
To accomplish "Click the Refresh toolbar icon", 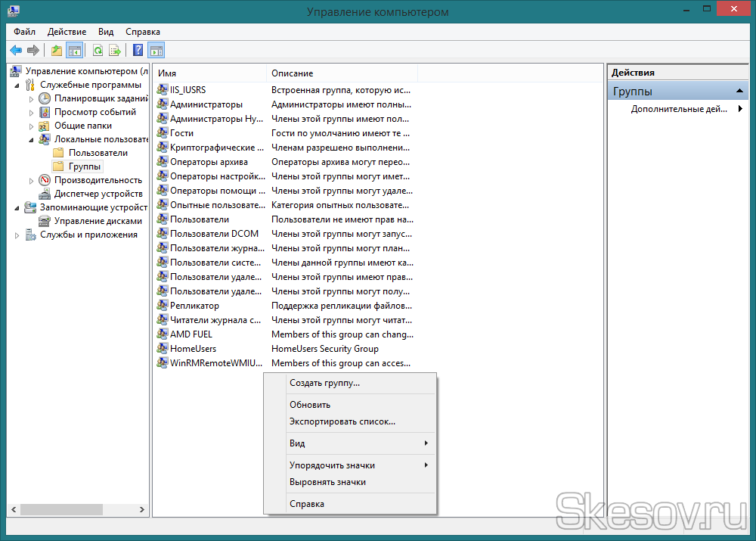I will pyautogui.click(x=98, y=51).
